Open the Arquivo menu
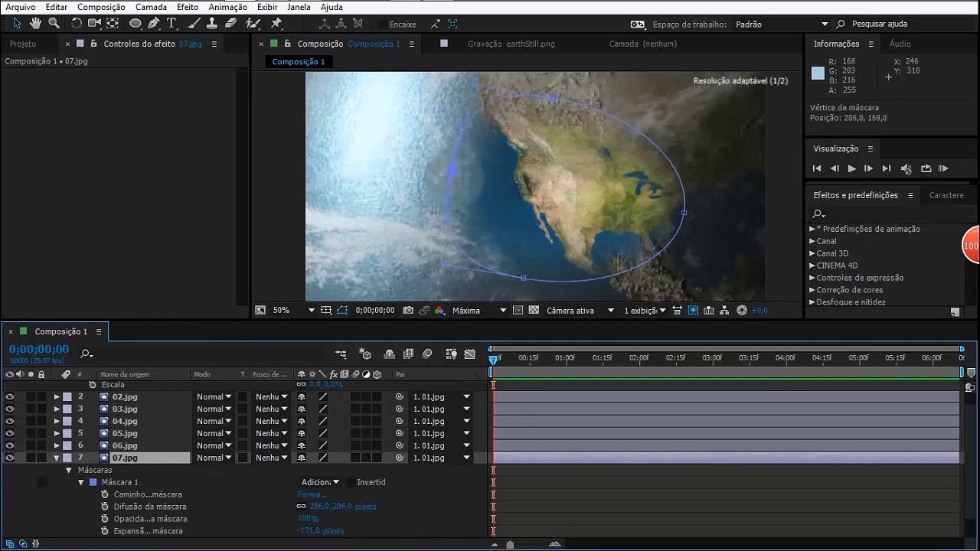This screenshot has width=980, height=551. (x=21, y=7)
